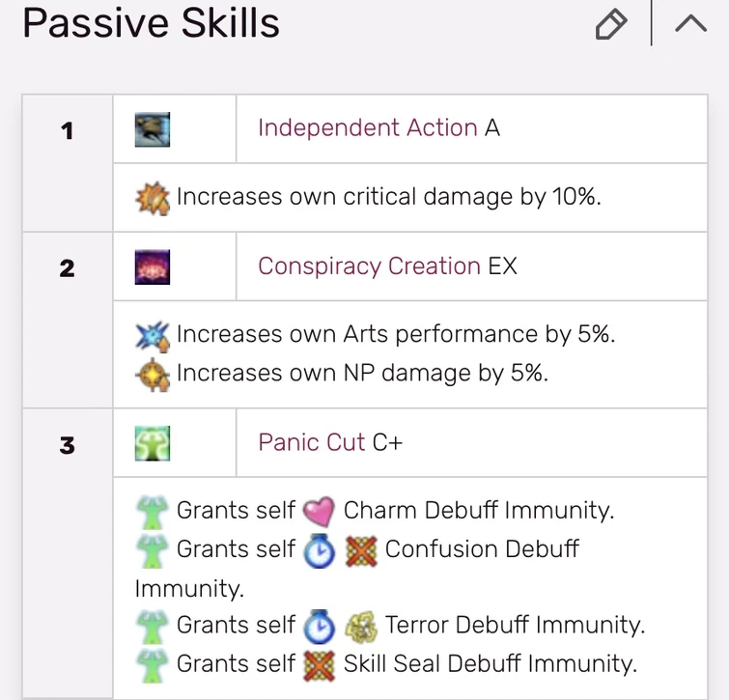Click the yellow Terror debuff icon
729x700 pixels.
(360, 626)
